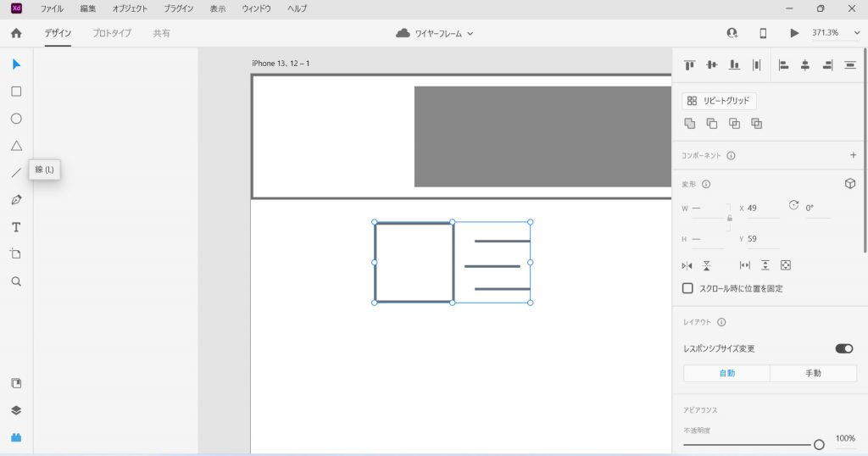Select the Pen tool

coord(16,200)
